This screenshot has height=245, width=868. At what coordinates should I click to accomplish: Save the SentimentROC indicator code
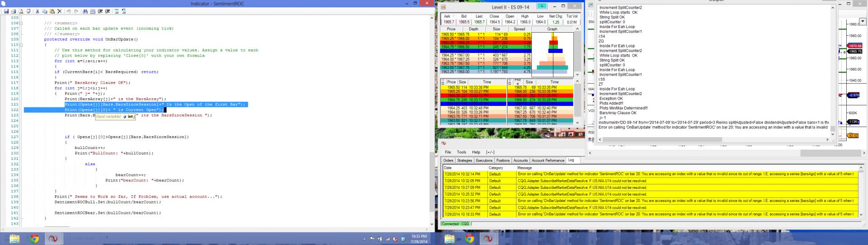tap(6, 11)
